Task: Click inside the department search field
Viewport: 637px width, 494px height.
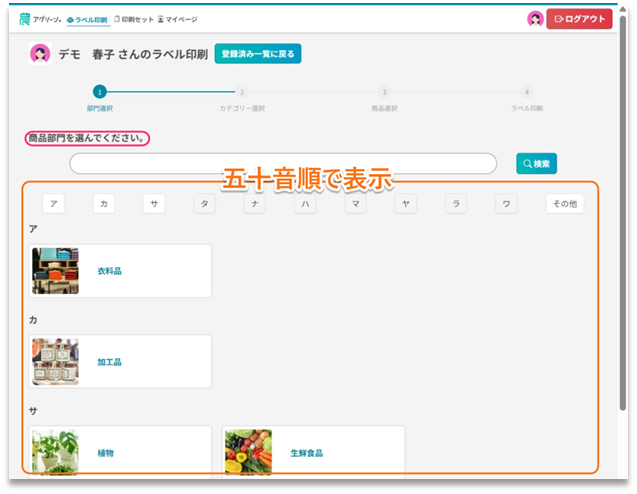Action: coord(283,163)
